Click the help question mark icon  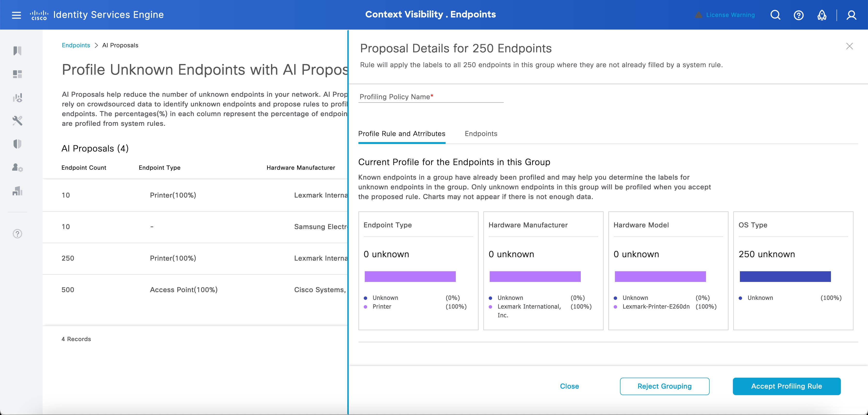[798, 15]
